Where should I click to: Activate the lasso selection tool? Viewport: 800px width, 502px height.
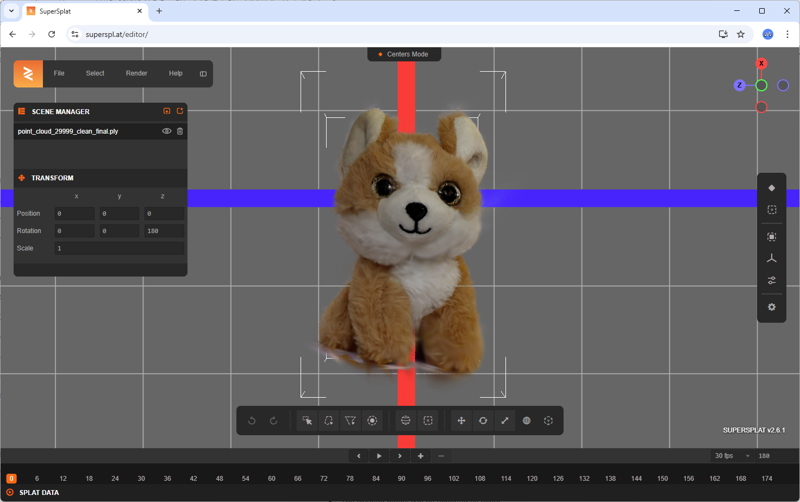[329, 421]
